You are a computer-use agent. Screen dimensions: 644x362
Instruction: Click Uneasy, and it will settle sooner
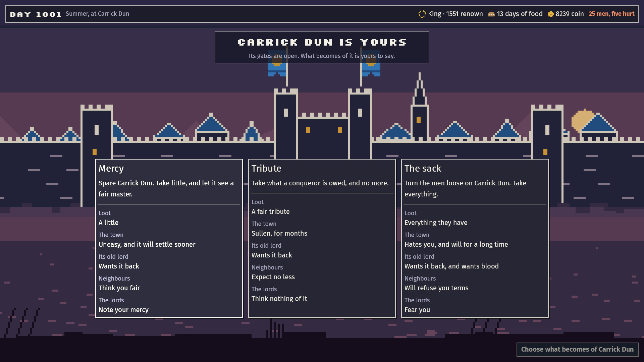pyautogui.click(x=147, y=244)
